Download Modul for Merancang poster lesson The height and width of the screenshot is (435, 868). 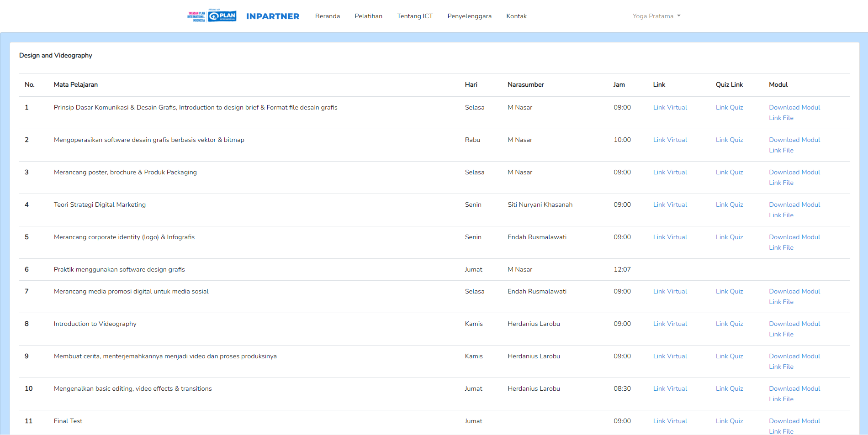(x=794, y=172)
